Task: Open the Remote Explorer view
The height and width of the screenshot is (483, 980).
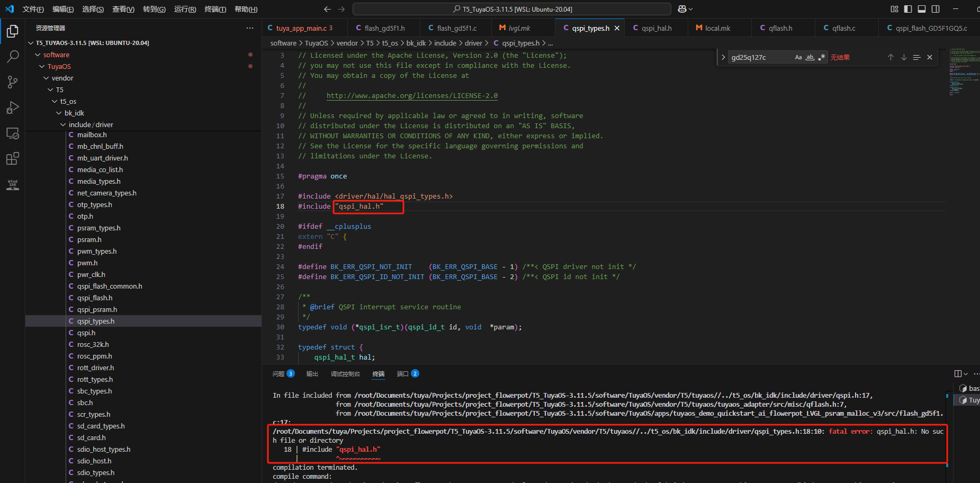Action: pos(12,133)
